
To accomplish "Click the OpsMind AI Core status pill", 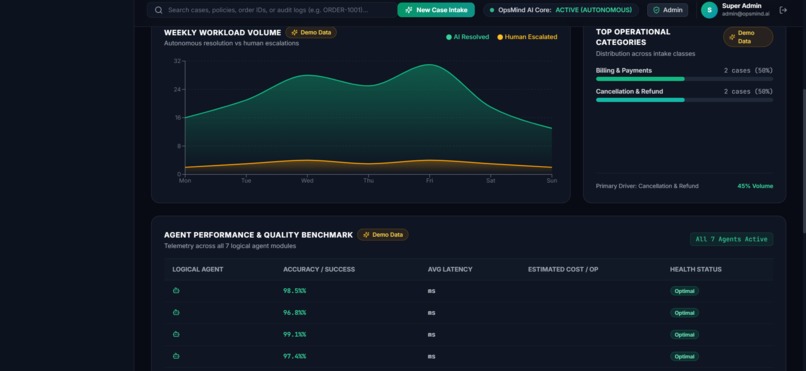I will [560, 10].
